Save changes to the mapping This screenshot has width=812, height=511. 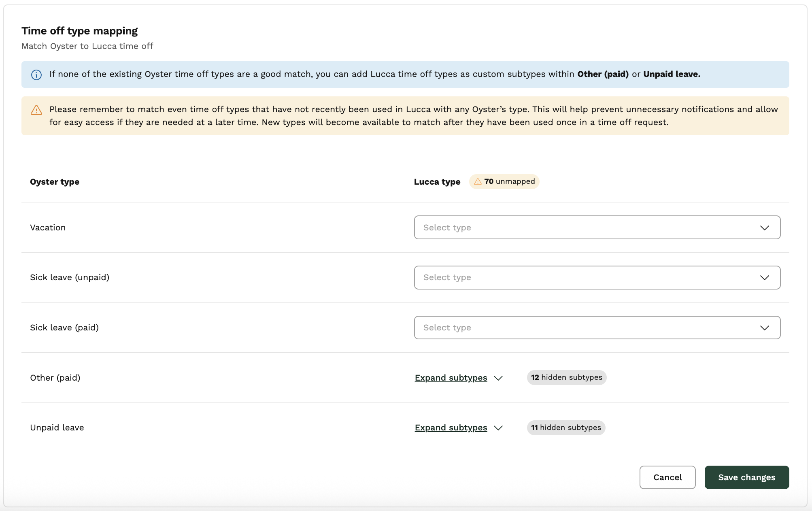(x=747, y=477)
